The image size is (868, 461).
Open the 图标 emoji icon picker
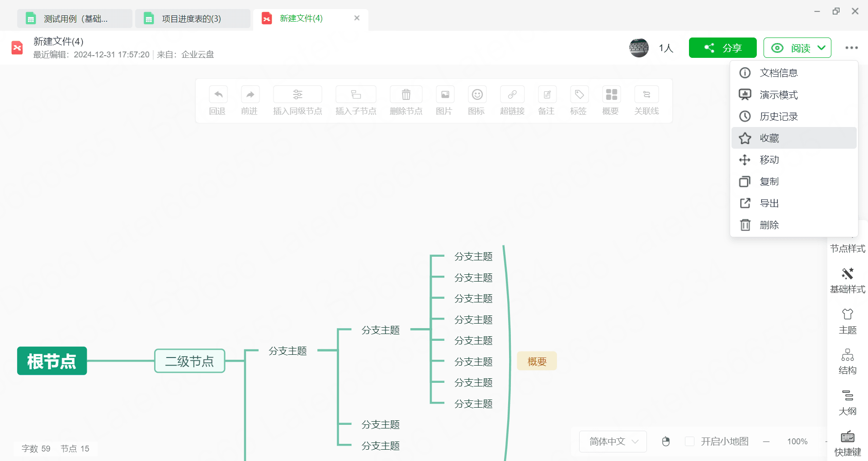pos(477,94)
